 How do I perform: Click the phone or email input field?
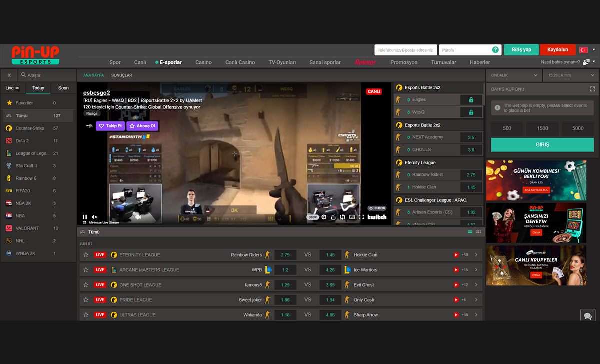point(405,50)
